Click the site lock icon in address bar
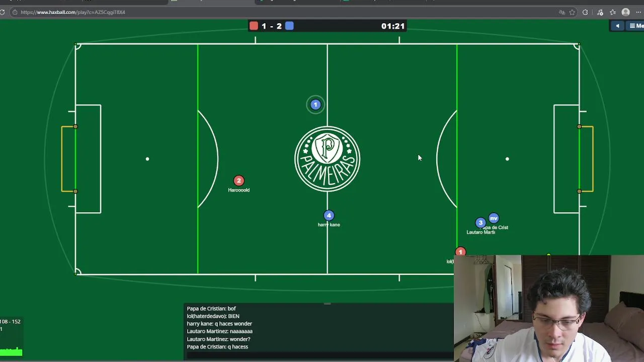 pos(15,12)
